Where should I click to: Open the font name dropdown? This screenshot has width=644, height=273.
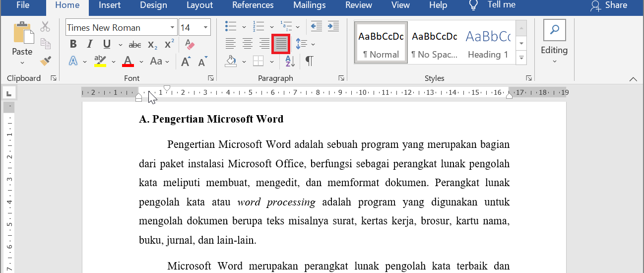(x=172, y=27)
